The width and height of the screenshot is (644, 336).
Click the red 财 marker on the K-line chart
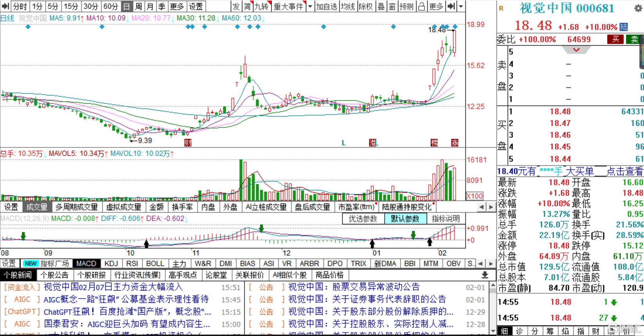click(x=188, y=143)
